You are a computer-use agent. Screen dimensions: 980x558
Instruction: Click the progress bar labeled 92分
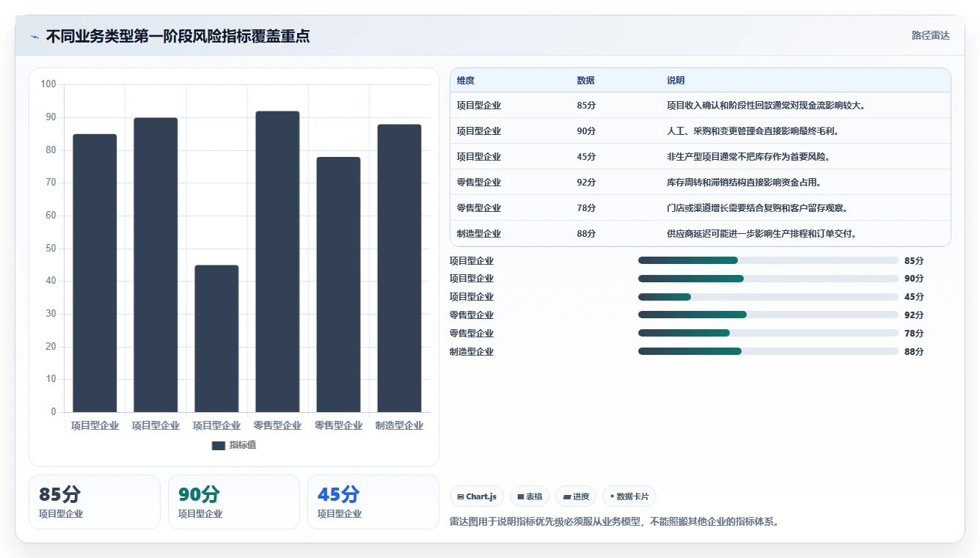[x=768, y=315]
